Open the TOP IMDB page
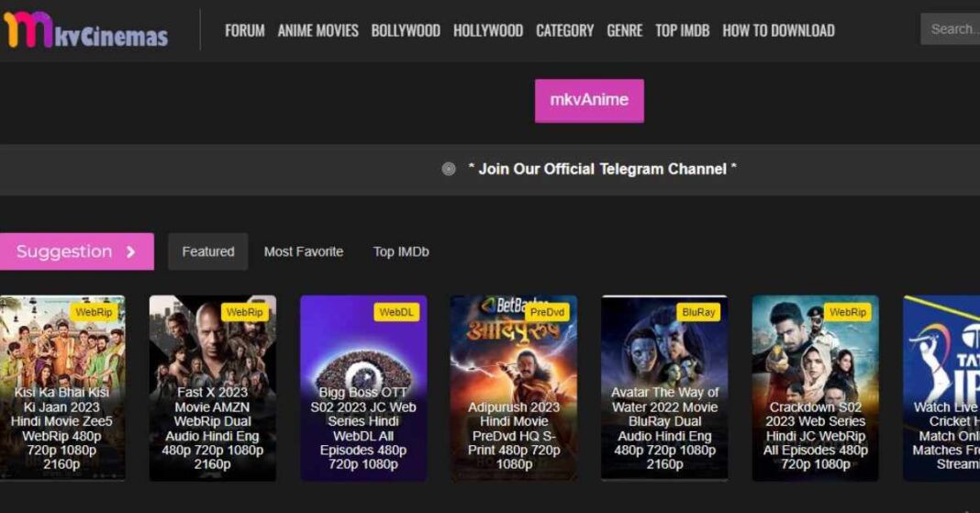The height and width of the screenshot is (513, 980). click(x=683, y=30)
